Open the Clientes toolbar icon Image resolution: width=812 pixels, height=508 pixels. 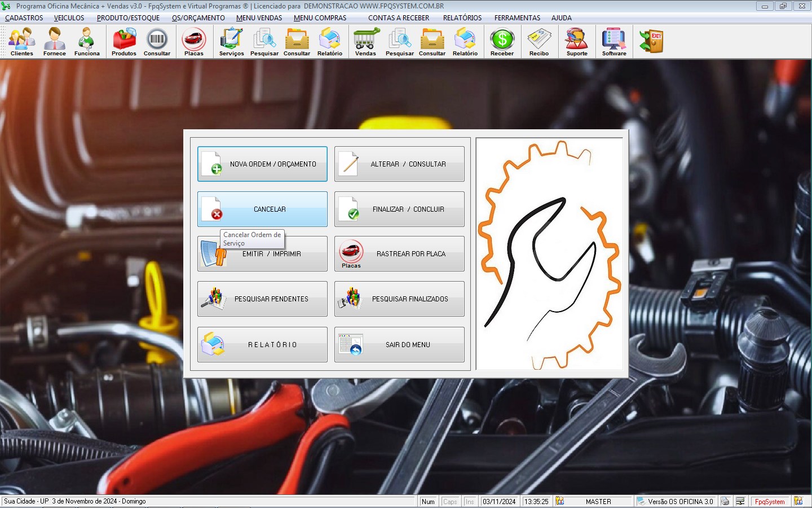22,42
